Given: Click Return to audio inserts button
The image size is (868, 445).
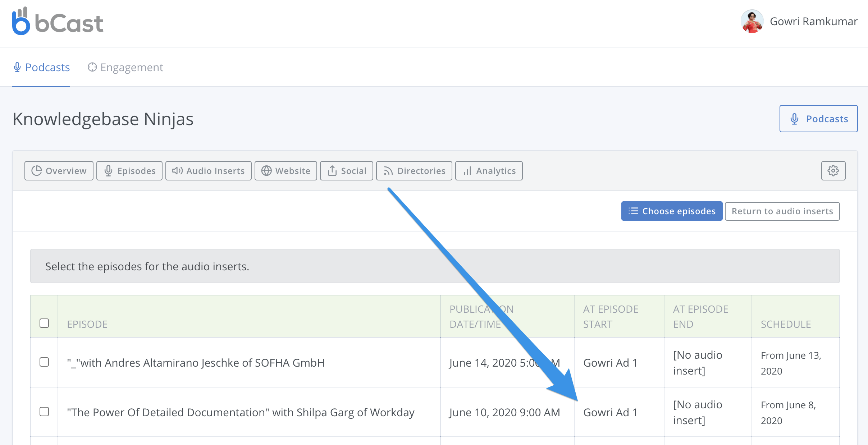Looking at the screenshot, I should [x=782, y=211].
